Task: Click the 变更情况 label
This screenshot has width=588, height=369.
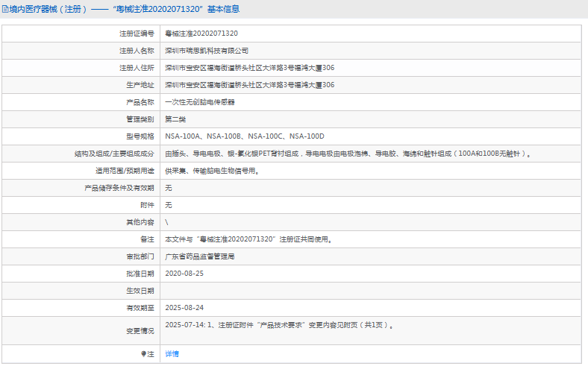Action: tap(140, 331)
